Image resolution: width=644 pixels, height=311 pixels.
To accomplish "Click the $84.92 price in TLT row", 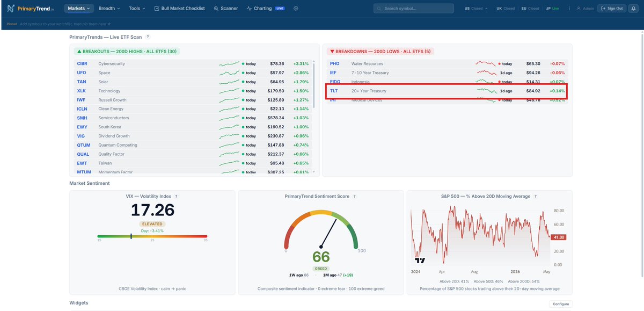I will click(533, 91).
